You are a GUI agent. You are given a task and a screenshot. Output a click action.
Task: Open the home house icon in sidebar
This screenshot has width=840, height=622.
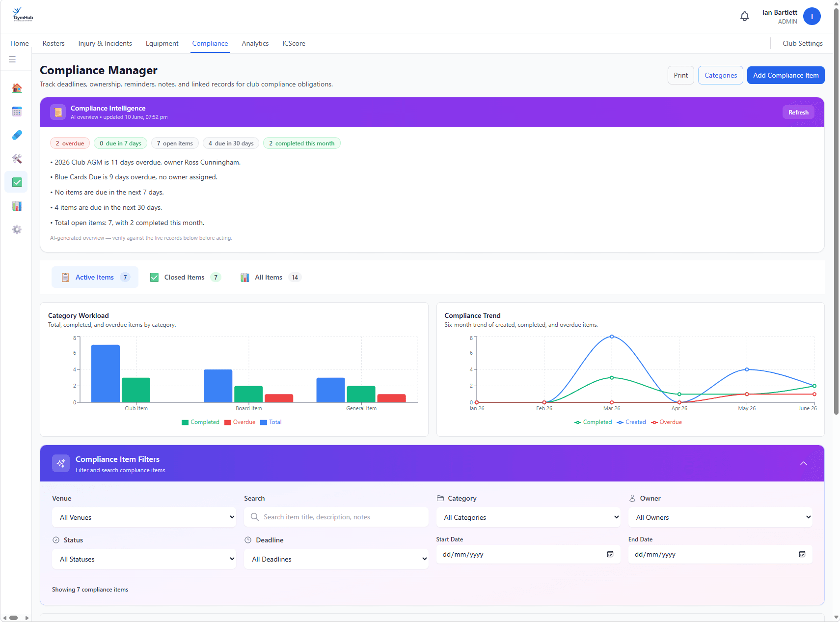(x=17, y=88)
